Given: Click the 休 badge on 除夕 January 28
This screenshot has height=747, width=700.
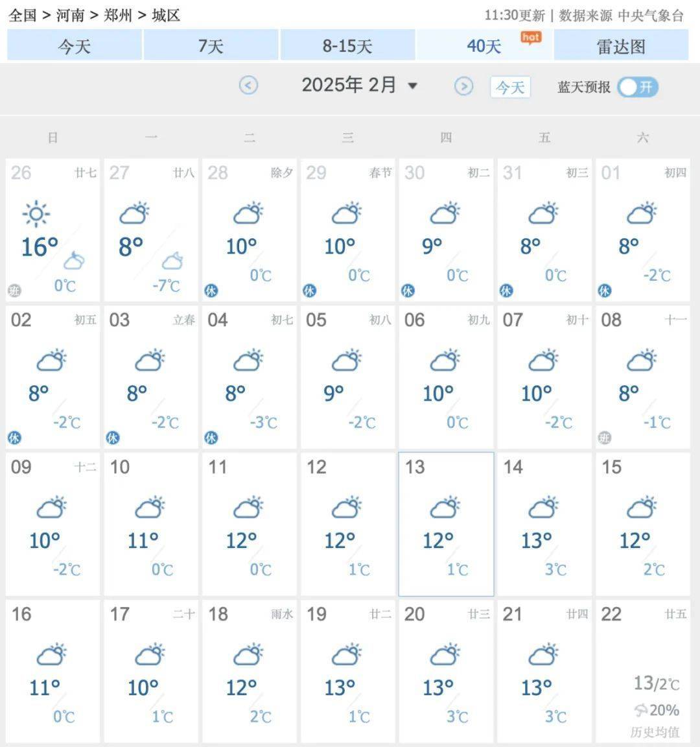Looking at the screenshot, I should click(x=211, y=290).
